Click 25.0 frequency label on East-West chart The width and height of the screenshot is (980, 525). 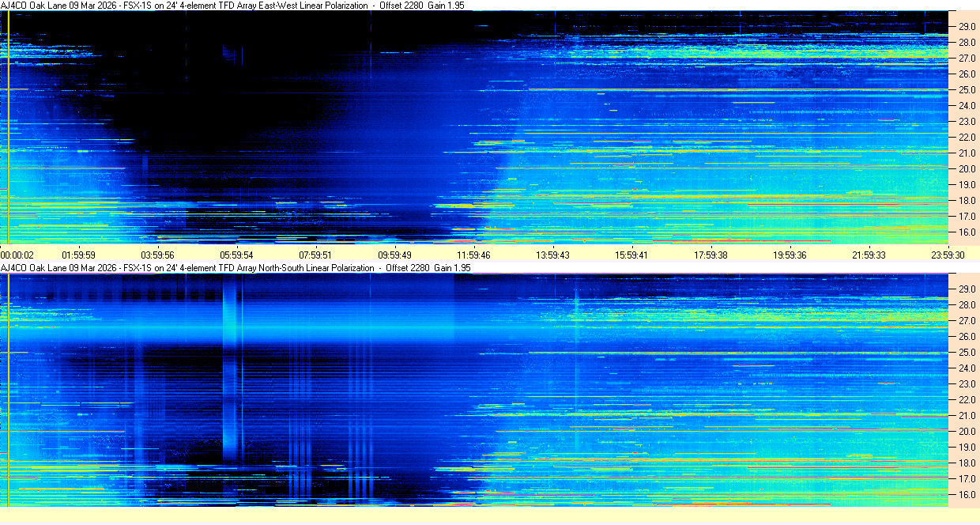(x=967, y=90)
